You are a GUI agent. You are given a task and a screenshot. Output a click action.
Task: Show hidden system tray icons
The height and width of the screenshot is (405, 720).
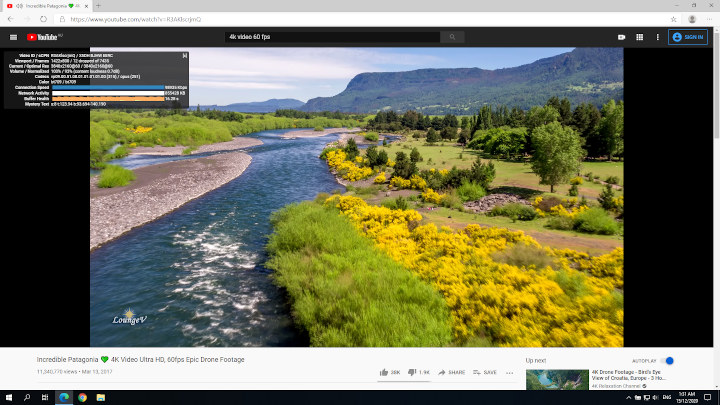click(628, 398)
